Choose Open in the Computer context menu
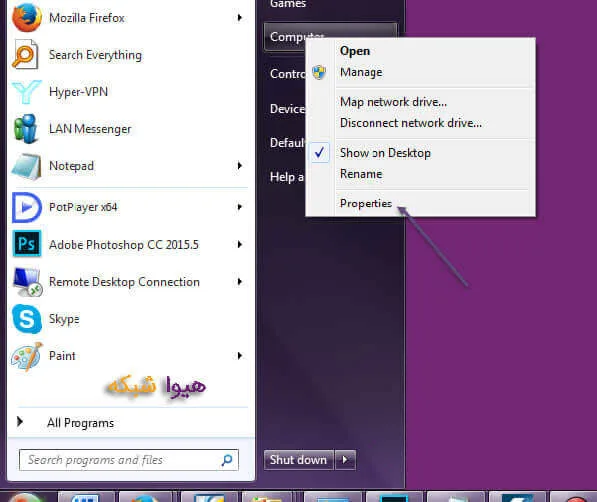Screen dimensions: 597x502 (421, 51)
